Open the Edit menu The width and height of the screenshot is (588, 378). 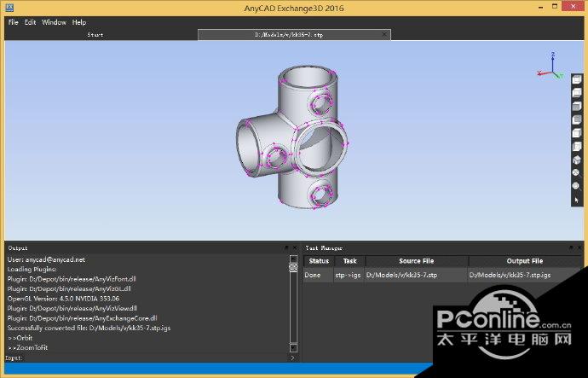click(30, 22)
